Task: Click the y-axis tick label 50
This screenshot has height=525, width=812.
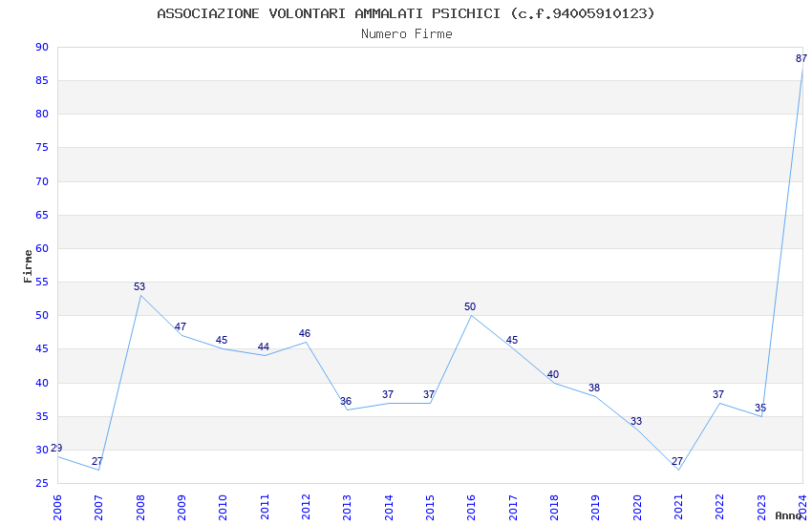Action: click(42, 316)
